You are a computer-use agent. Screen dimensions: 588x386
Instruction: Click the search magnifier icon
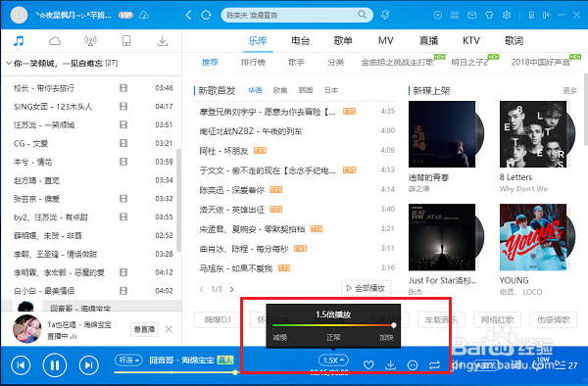coord(362,15)
